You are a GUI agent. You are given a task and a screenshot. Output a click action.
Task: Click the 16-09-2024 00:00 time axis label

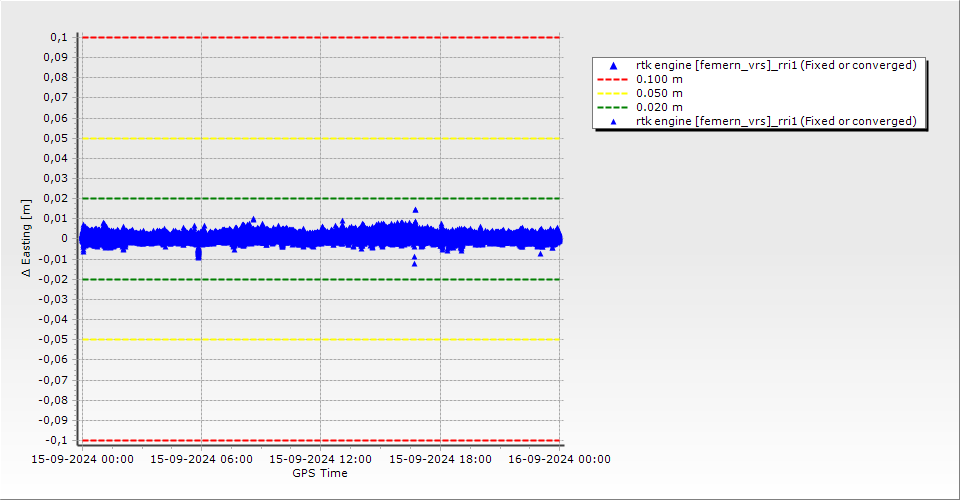(559, 459)
